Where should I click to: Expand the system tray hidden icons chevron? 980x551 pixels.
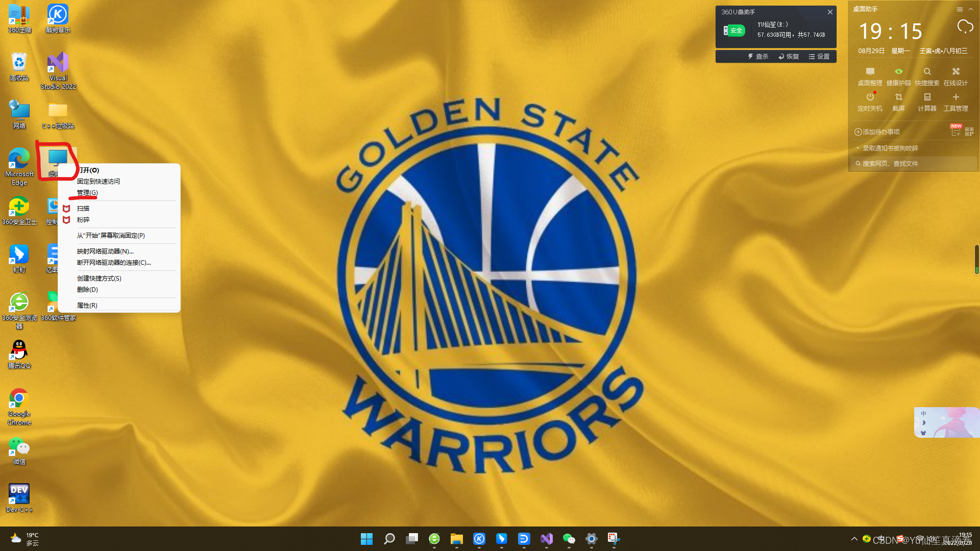(854, 539)
